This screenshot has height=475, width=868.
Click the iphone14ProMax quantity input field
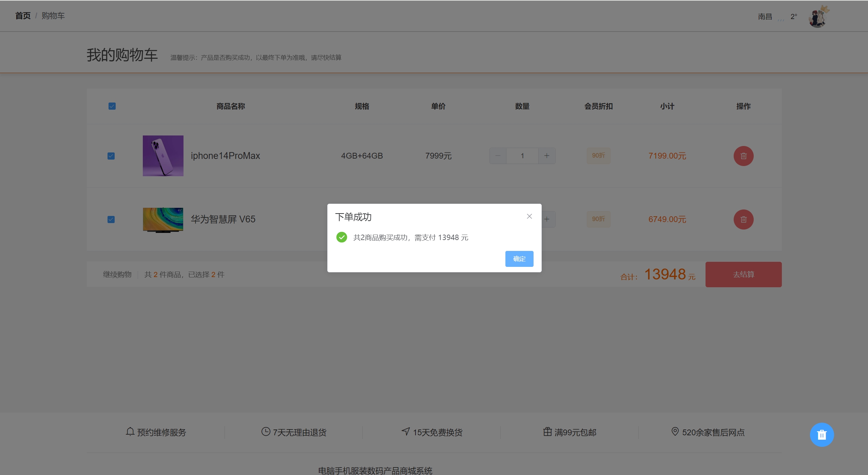522,156
